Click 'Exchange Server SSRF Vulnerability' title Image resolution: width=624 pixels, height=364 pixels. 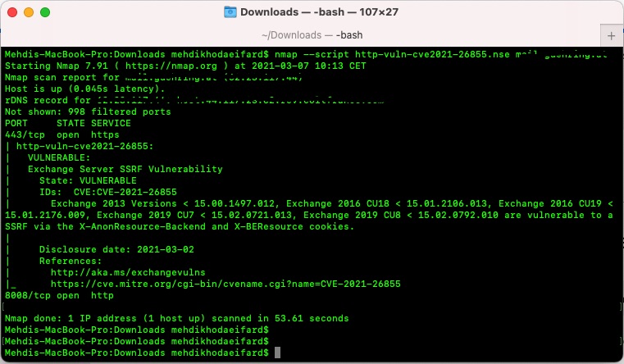[125, 169]
